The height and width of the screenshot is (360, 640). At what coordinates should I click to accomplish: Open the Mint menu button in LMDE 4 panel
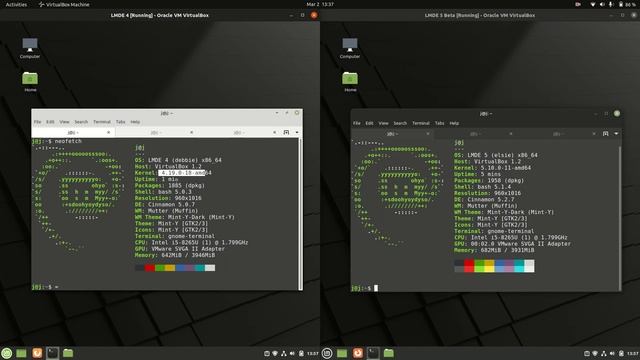coord(7,353)
